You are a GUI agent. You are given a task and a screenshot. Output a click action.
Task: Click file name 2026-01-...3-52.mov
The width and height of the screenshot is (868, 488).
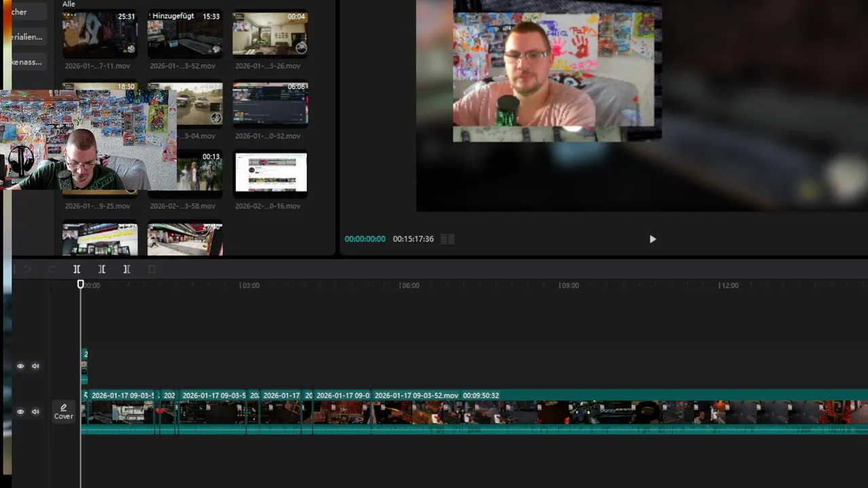[x=182, y=66]
